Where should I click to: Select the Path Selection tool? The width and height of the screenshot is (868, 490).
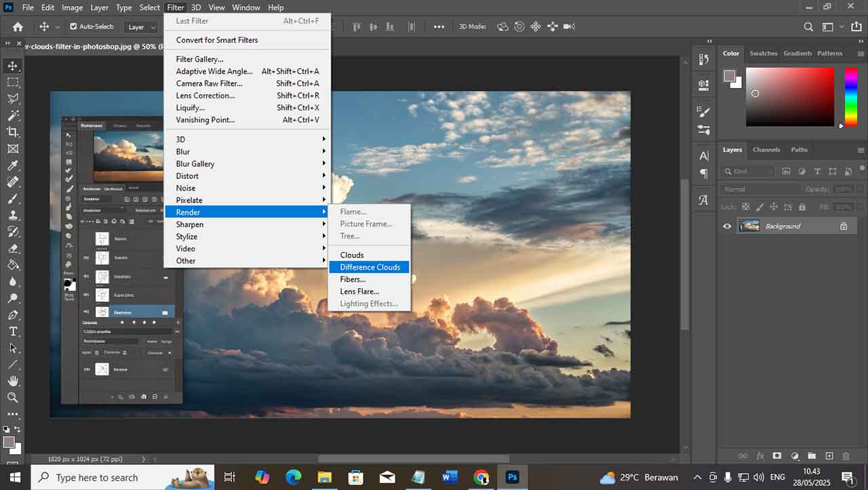tap(13, 348)
